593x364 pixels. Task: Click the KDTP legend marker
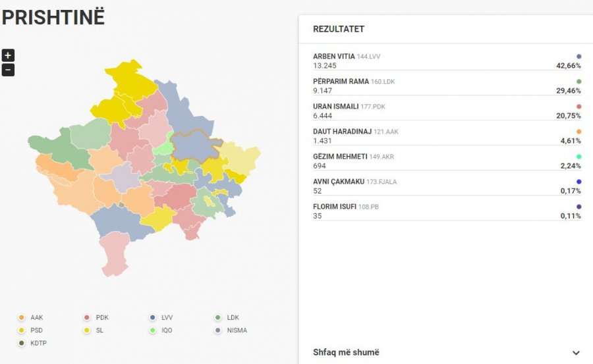click(22, 343)
